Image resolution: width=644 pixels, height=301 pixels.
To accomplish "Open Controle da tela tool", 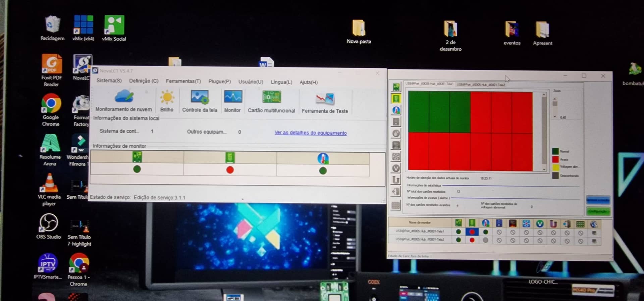I will click(x=200, y=98).
